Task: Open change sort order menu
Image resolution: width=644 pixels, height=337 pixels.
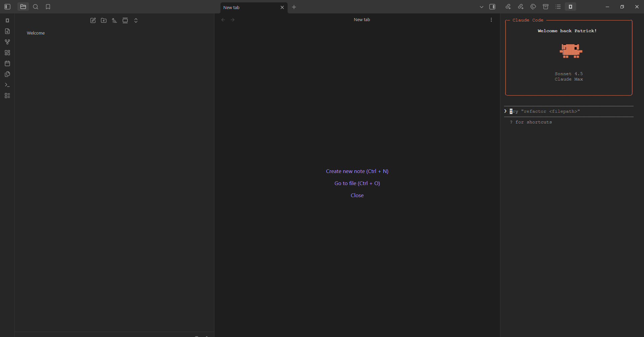Action: point(114,20)
